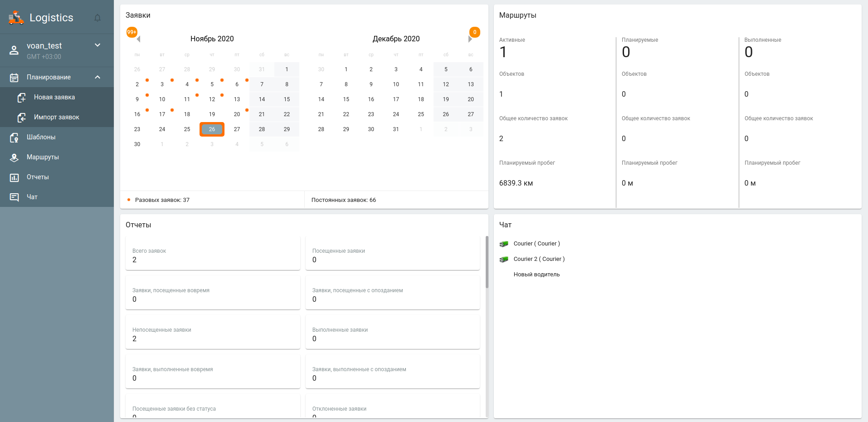Click the Импорт заявок import icon
Viewport: 868px width, 422px height.
21,118
